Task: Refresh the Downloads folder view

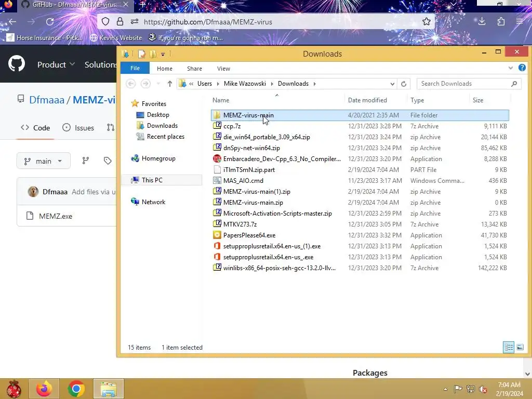Action: click(x=403, y=84)
